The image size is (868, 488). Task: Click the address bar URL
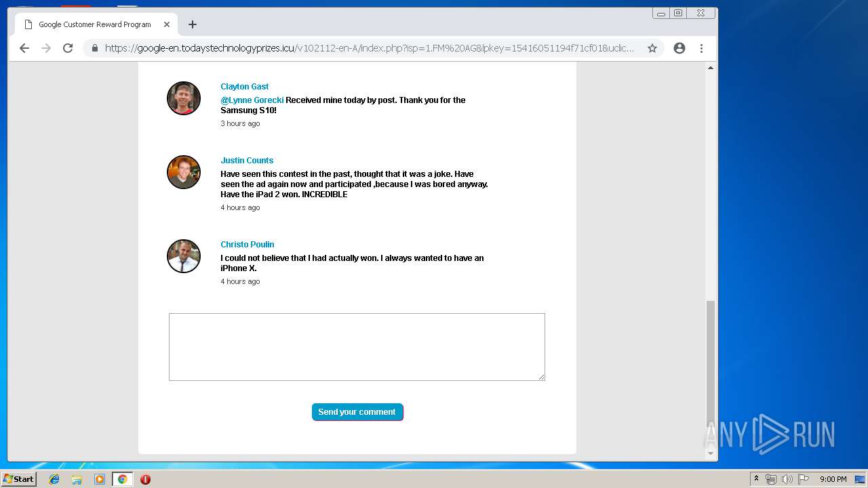370,48
